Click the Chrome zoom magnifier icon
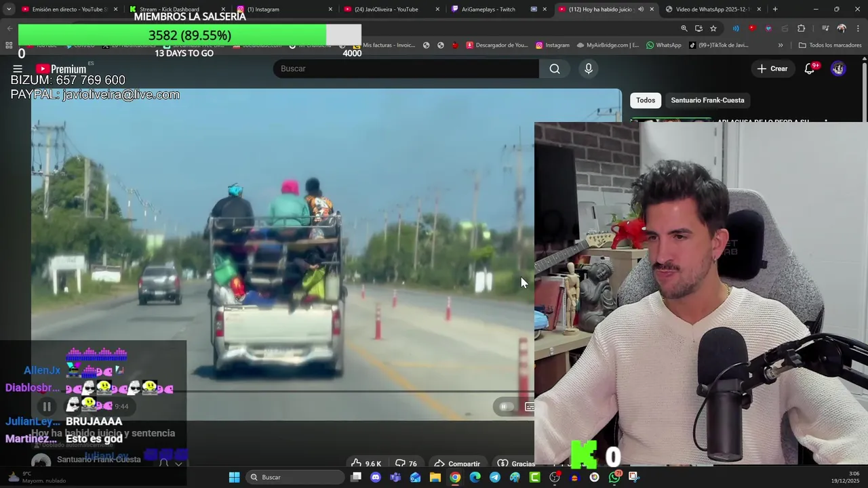The height and width of the screenshot is (488, 868). point(684,28)
